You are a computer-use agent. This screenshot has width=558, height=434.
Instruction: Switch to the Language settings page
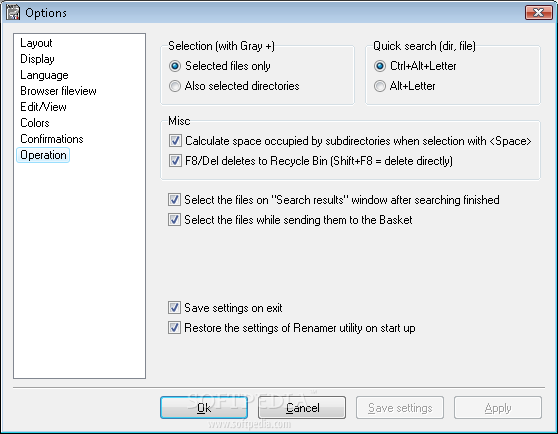pos(44,75)
